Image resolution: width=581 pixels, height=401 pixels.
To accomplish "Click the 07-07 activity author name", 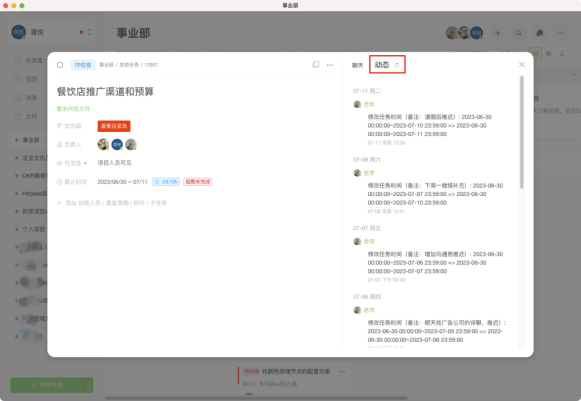I will [369, 242].
